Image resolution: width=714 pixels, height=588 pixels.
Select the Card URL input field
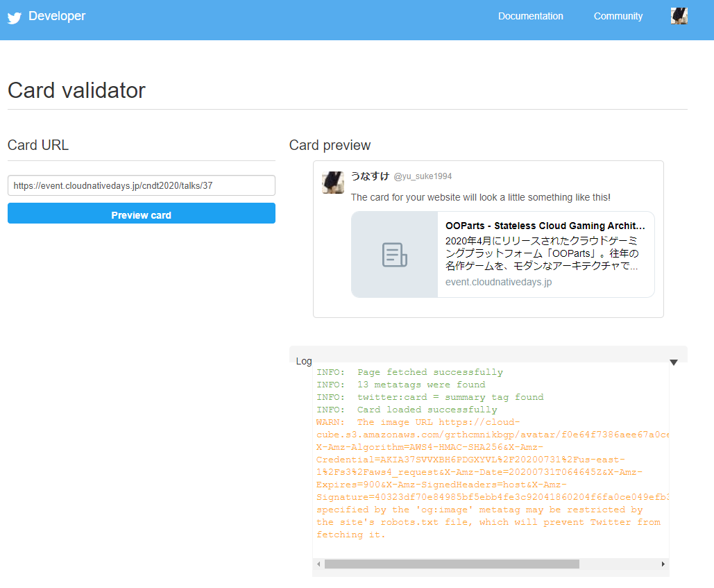[x=142, y=185]
